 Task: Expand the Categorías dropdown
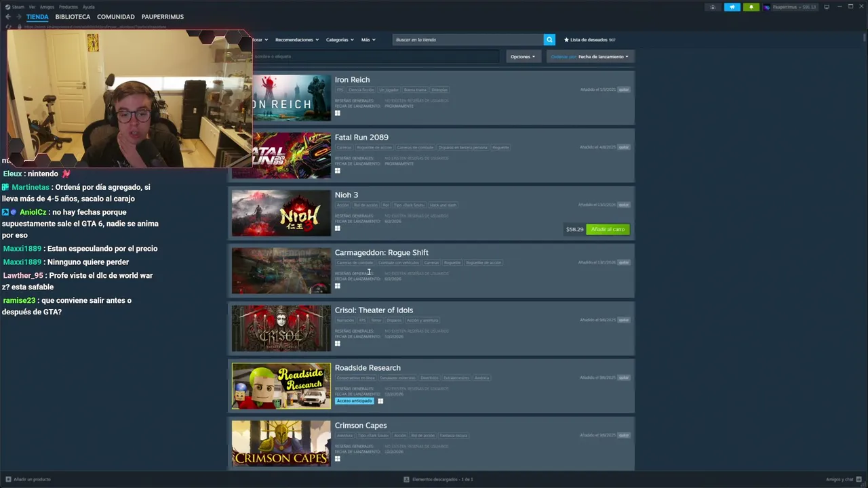(340, 40)
